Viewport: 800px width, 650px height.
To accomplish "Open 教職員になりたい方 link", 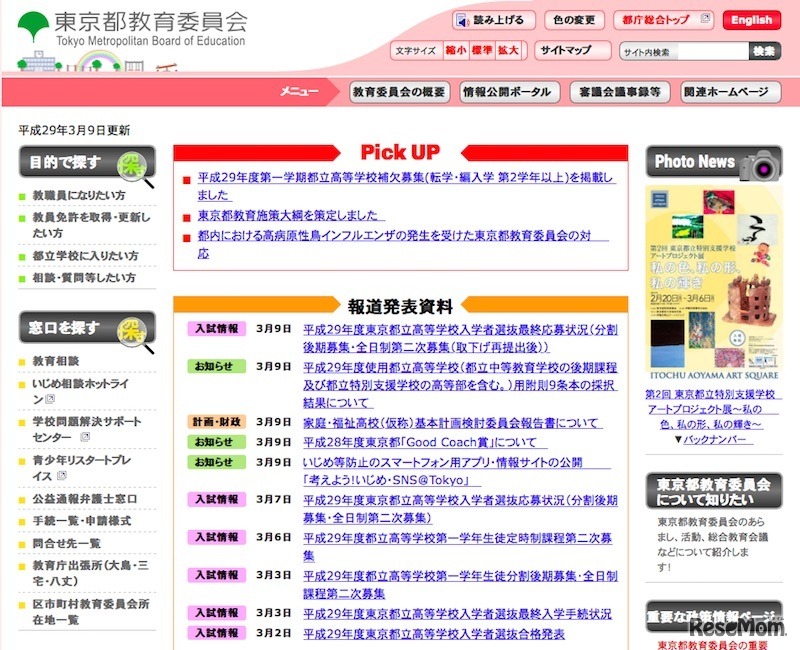I will point(79,195).
